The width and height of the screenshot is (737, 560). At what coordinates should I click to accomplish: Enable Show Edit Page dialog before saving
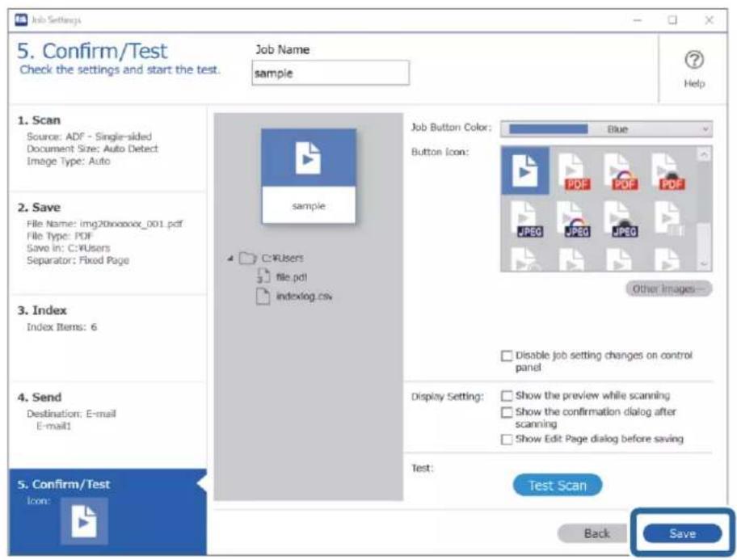[506, 439]
